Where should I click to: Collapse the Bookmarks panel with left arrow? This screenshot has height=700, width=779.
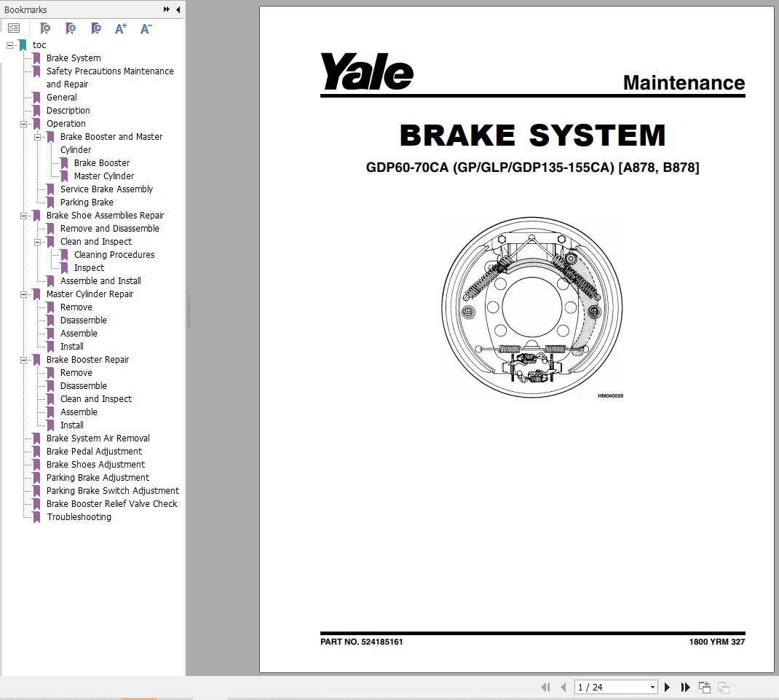178,9
